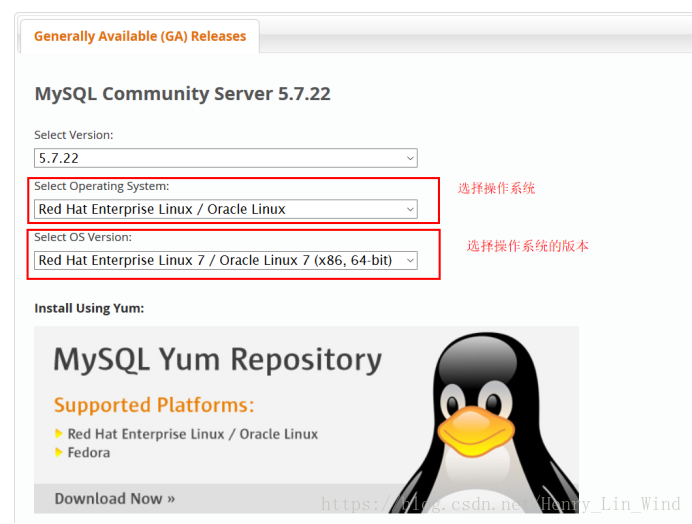Click the yellow arrow bullet beside Fedora
Screen dimensions: 692x524
click(59, 452)
